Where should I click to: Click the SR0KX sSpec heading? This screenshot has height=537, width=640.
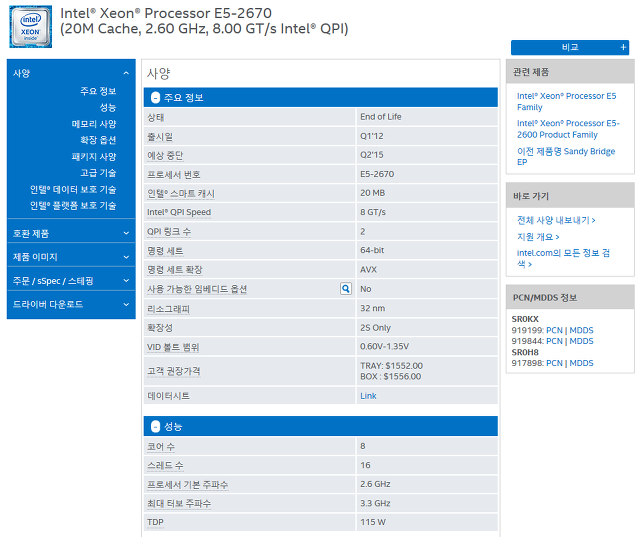(525, 319)
